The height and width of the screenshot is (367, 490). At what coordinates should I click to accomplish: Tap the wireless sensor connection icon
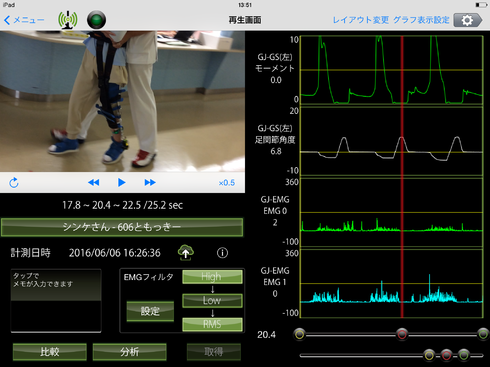pyautogui.click(x=68, y=20)
